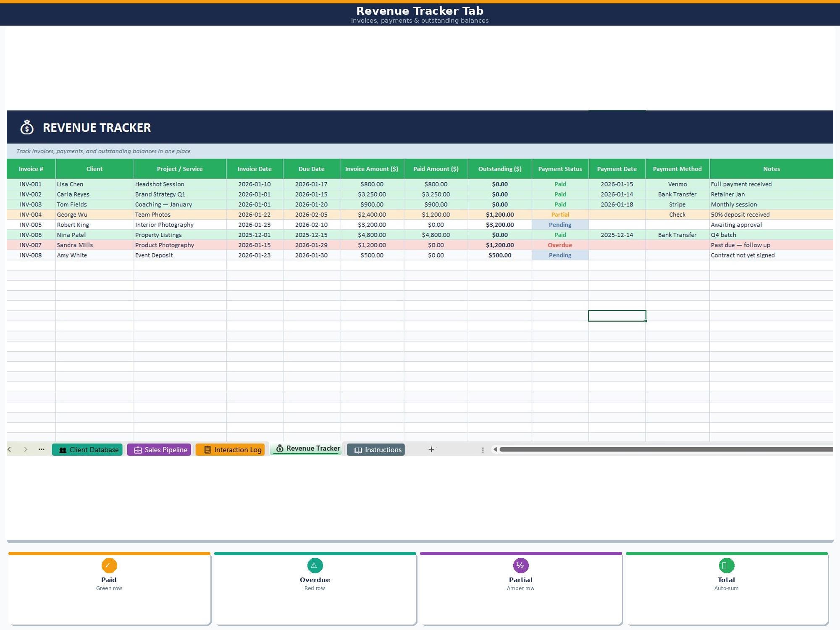Select the $3,200.00 outstanding cell for Robert King
Image resolution: width=840 pixels, height=630 pixels.
(x=500, y=225)
